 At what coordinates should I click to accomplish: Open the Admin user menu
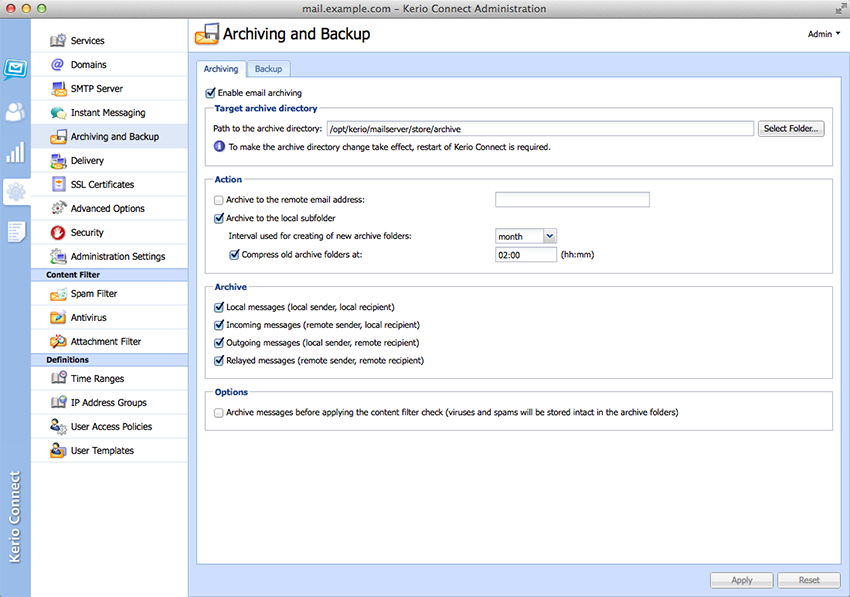click(x=823, y=34)
